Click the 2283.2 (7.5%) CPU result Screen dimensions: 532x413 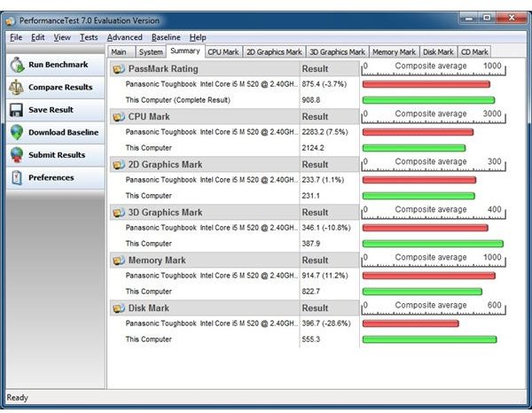(x=325, y=132)
